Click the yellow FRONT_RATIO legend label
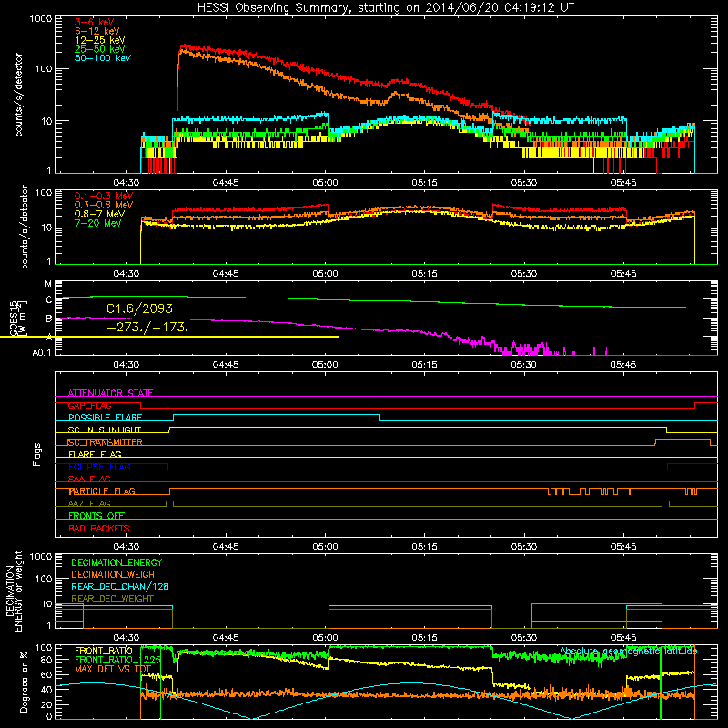The height and width of the screenshot is (728, 728). (x=104, y=652)
